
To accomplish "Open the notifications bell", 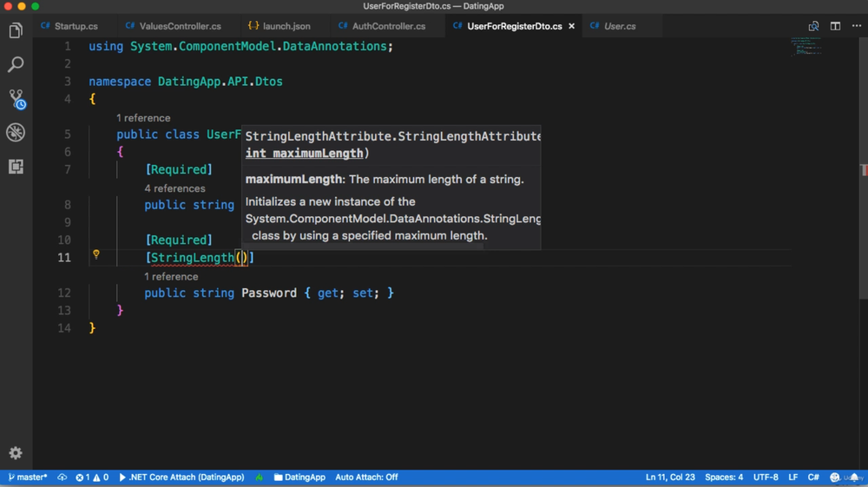I will (x=855, y=477).
